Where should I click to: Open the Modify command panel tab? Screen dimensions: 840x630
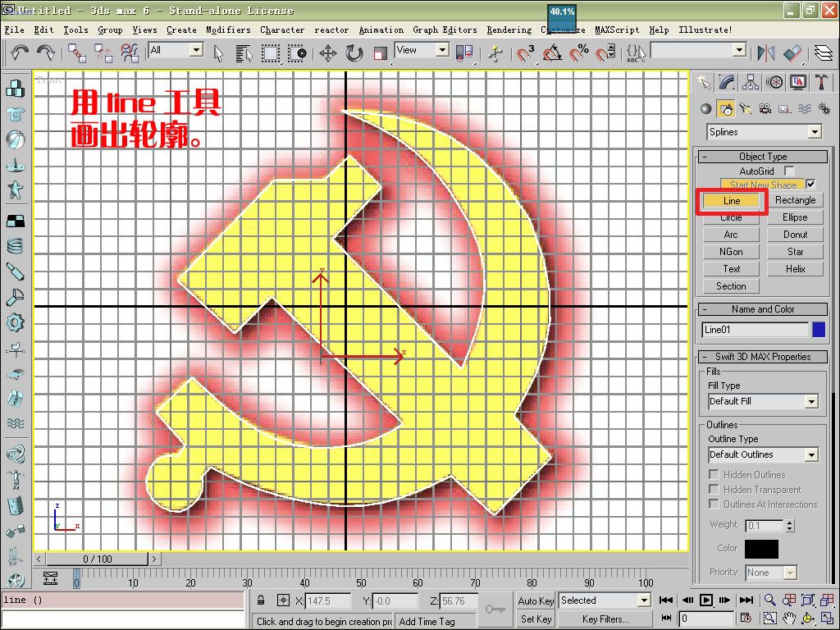point(726,82)
